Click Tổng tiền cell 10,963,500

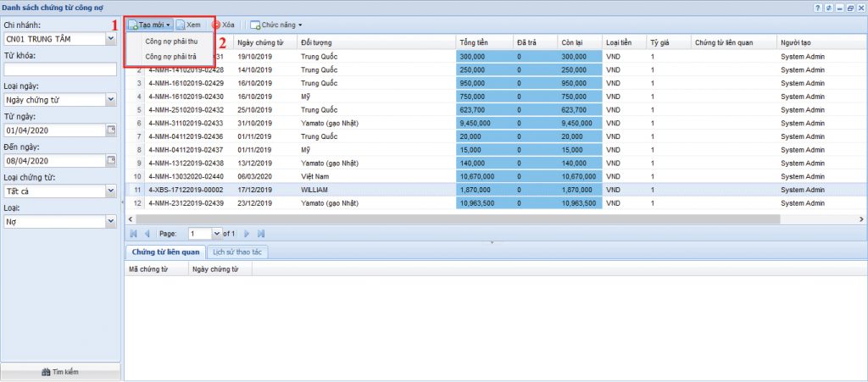coord(484,203)
